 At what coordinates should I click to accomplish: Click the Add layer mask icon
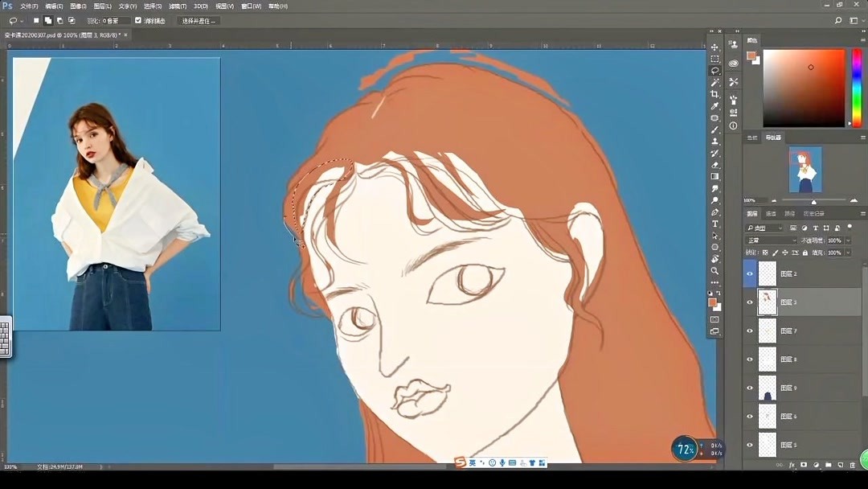point(804,465)
